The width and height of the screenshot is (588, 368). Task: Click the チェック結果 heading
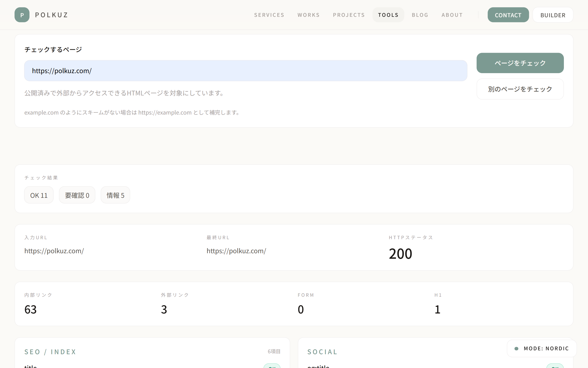coord(41,178)
